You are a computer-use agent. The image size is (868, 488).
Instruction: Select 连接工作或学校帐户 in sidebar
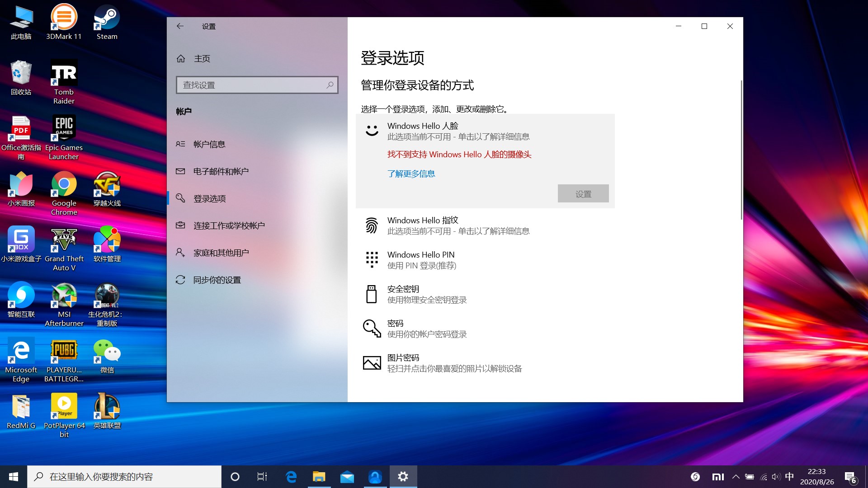tap(229, 225)
